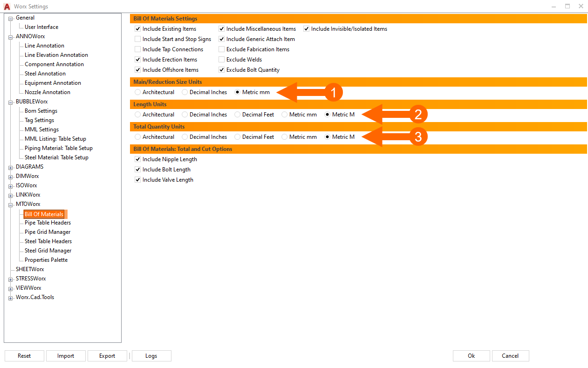The width and height of the screenshot is (588, 368).
Task: Select Equipment Annotation in tree
Action: click(53, 83)
